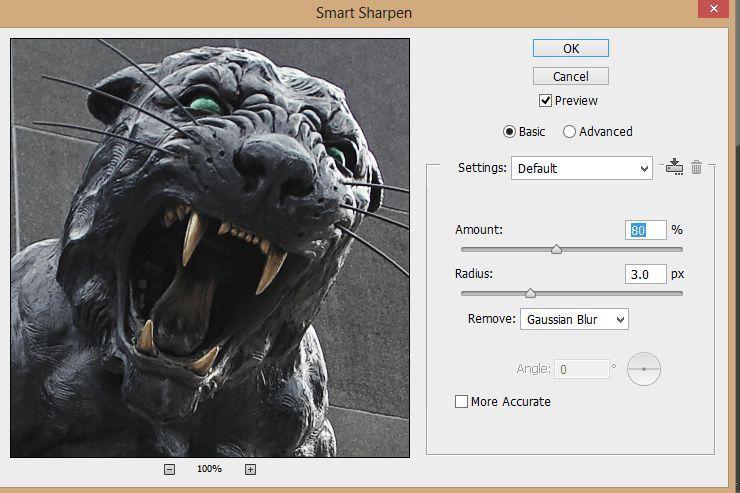Expand the Remove Gaussian Blur dropdown
The width and height of the screenshot is (740, 493).
click(573, 319)
